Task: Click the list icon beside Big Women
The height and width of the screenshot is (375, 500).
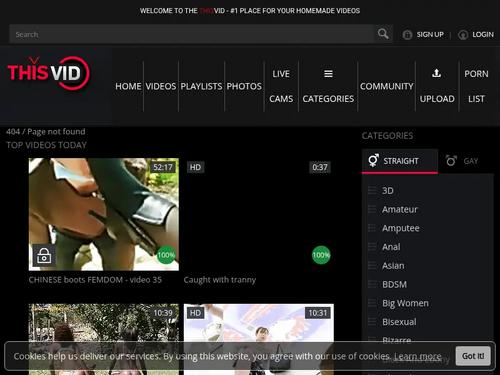Action: (x=372, y=303)
